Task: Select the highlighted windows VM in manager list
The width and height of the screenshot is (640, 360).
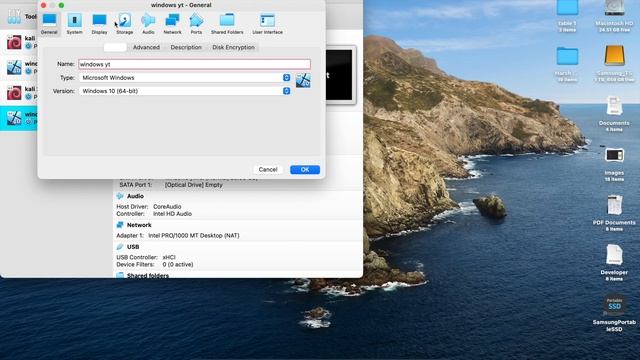Action: pos(19,118)
